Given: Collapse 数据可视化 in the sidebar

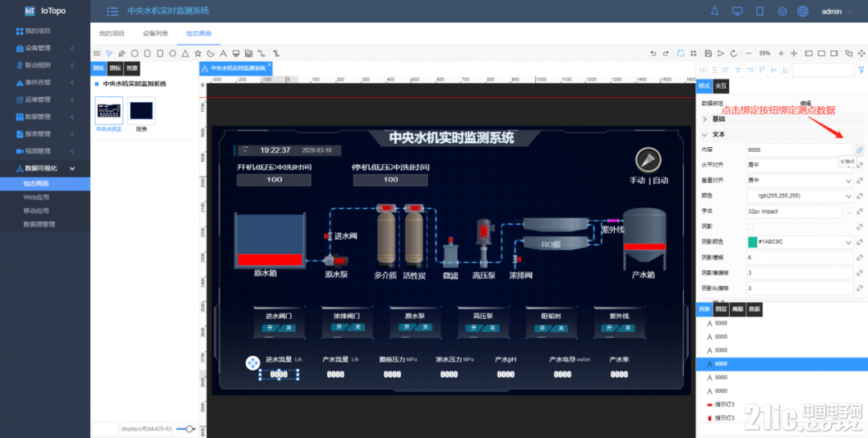Looking at the screenshot, I should tap(45, 168).
